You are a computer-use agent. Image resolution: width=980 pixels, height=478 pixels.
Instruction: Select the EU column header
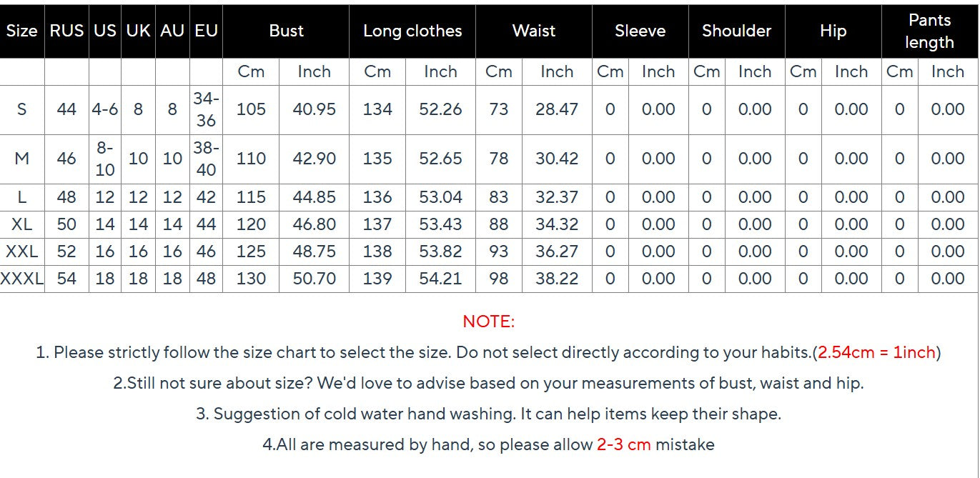pyautogui.click(x=206, y=31)
